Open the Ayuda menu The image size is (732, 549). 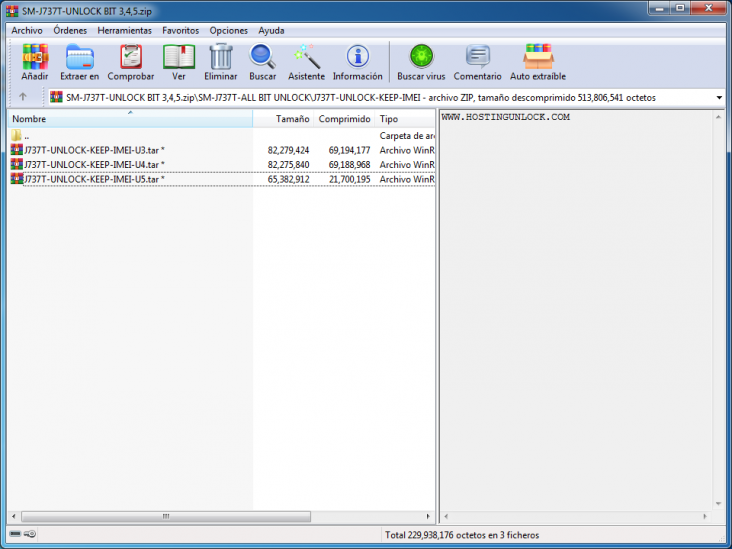pyautogui.click(x=271, y=31)
